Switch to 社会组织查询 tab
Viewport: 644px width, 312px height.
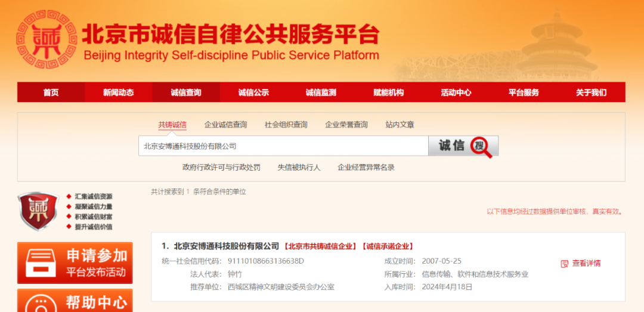(286, 125)
